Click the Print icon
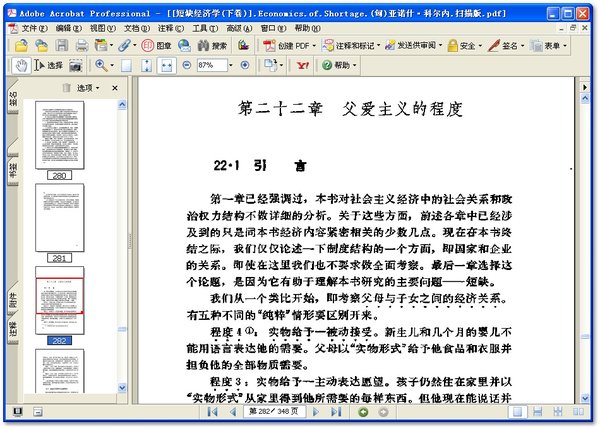600x429 pixels. [82, 46]
